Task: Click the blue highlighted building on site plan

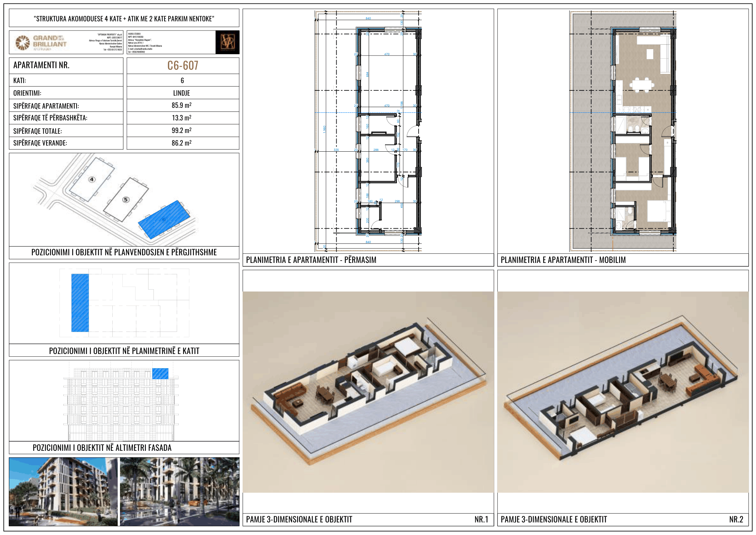Action: pos(164,219)
